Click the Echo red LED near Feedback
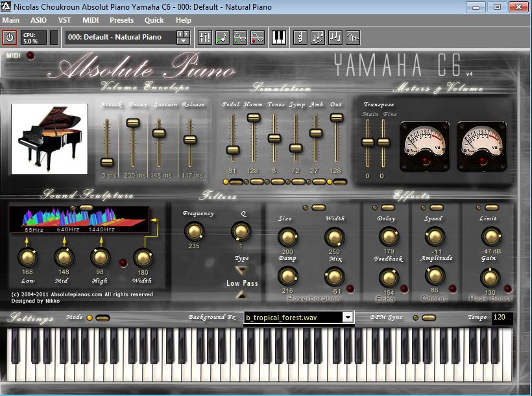 tap(404, 289)
